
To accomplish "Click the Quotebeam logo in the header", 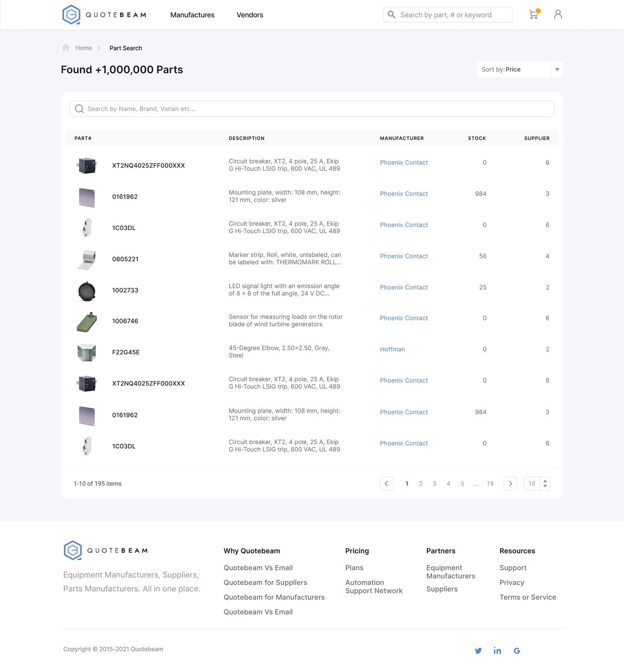I will click(104, 15).
